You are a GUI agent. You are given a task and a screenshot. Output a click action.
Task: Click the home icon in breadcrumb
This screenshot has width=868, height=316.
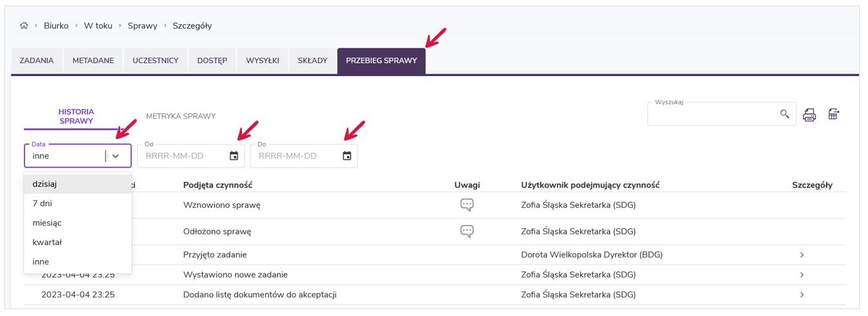[x=24, y=26]
